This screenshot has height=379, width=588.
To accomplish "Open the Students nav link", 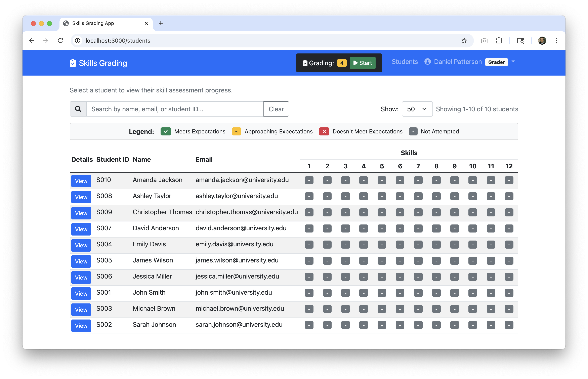I will click(x=404, y=62).
